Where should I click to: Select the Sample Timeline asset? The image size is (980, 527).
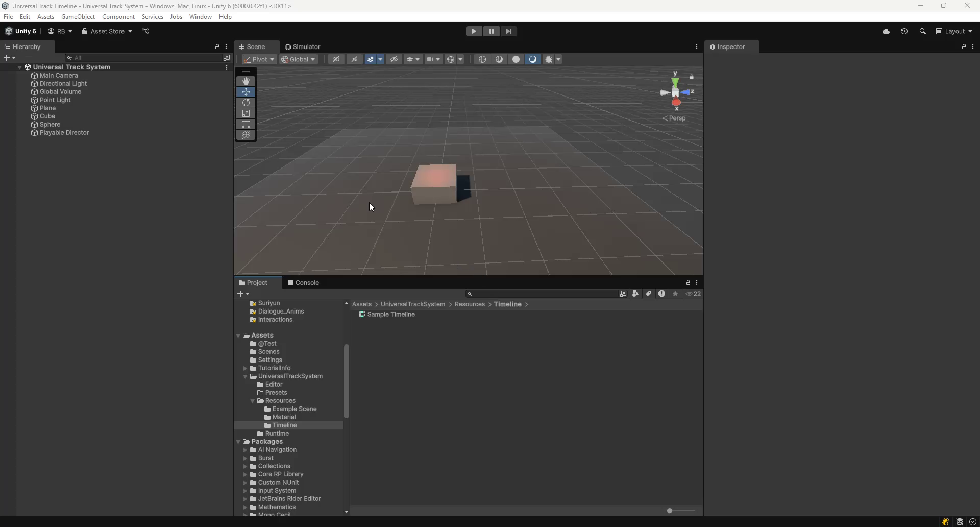(x=387, y=315)
